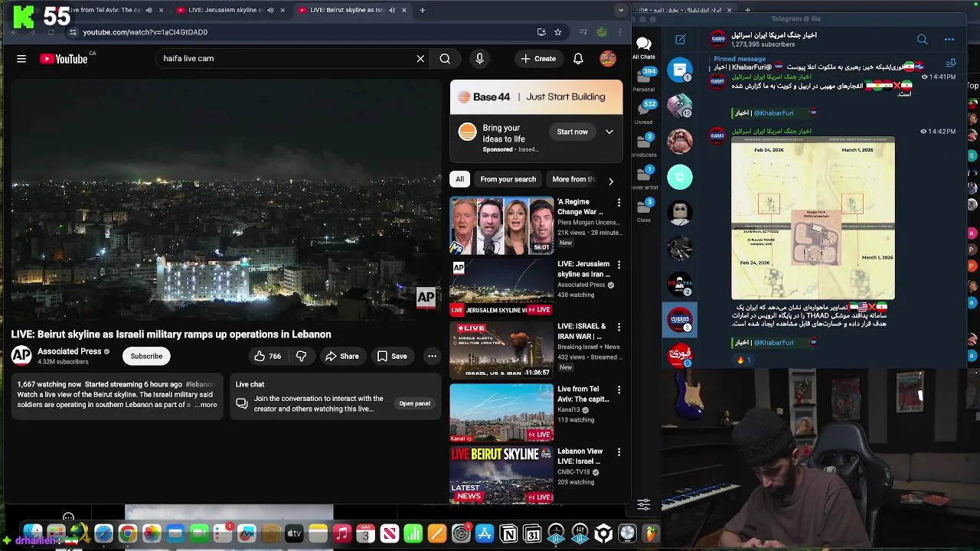Open options for Jerusalem skyline video
Screen dimensions: 980x551
[x=619, y=265]
